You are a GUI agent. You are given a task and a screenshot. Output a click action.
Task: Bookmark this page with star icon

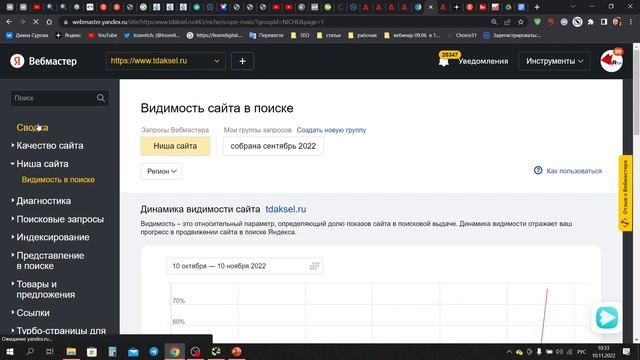click(521, 22)
